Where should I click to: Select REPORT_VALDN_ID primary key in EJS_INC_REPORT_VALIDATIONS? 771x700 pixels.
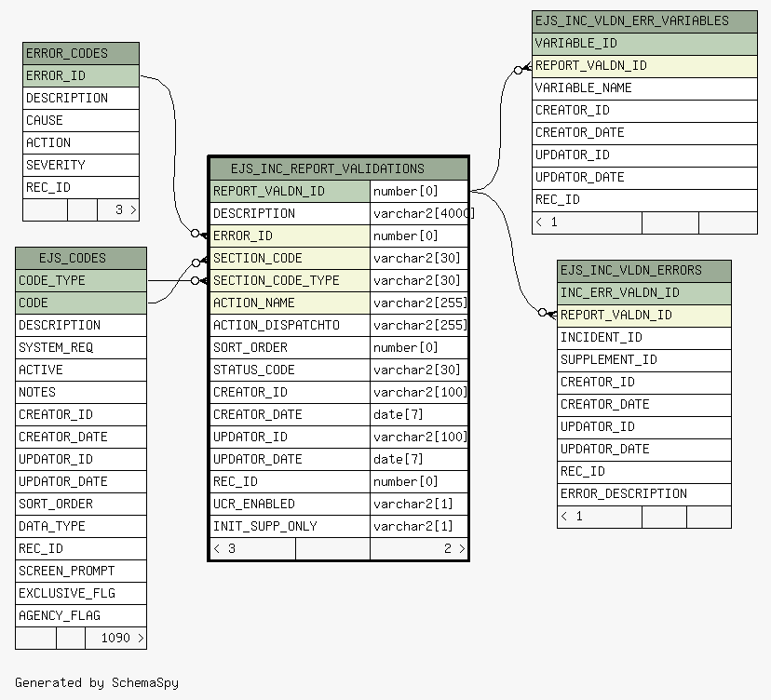pyautogui.click(x=290, y=191)
